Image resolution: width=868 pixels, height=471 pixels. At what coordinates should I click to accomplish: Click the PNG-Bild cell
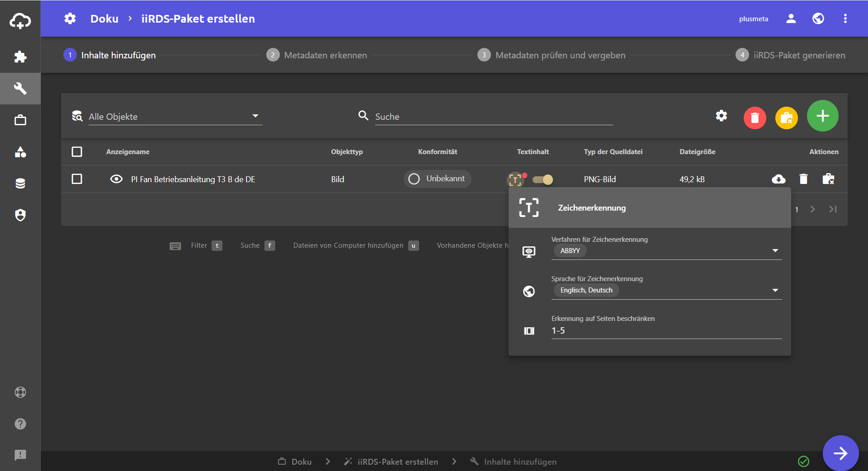(599, 179)
